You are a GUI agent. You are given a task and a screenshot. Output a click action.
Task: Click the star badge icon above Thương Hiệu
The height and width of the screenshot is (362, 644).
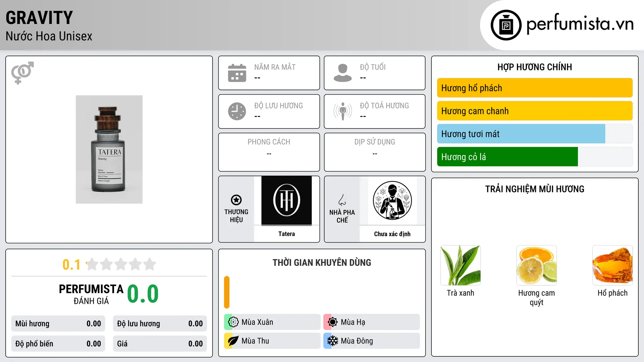pos(236,200)
